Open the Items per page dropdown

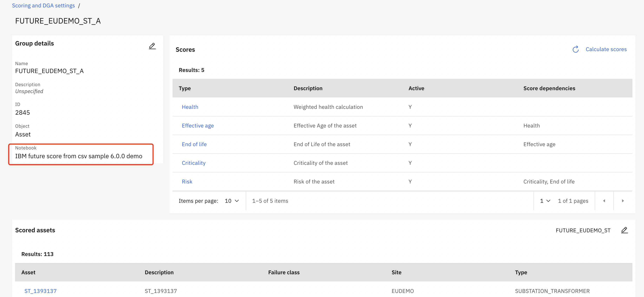tap(232, 201)
